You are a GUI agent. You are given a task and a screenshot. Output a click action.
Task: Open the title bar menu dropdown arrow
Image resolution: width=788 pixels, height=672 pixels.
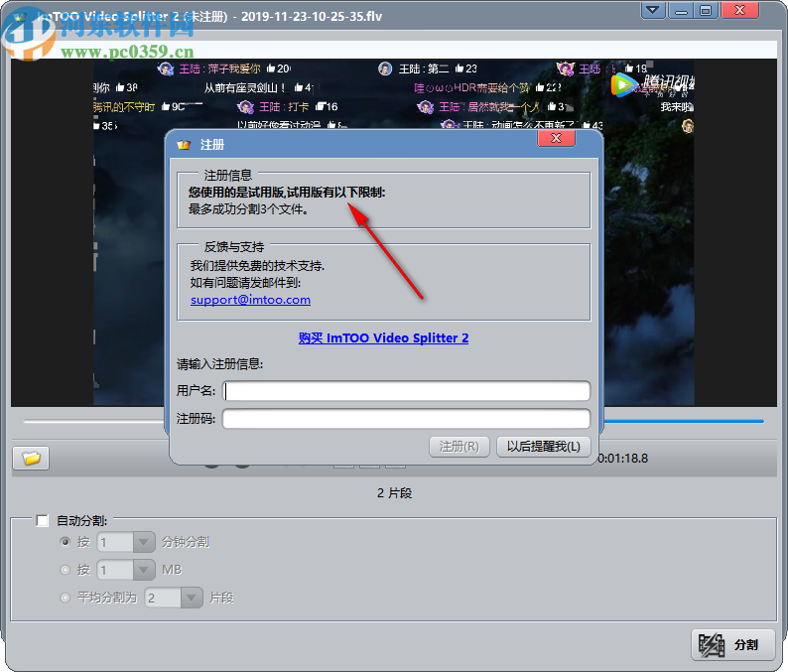[653, 11]
